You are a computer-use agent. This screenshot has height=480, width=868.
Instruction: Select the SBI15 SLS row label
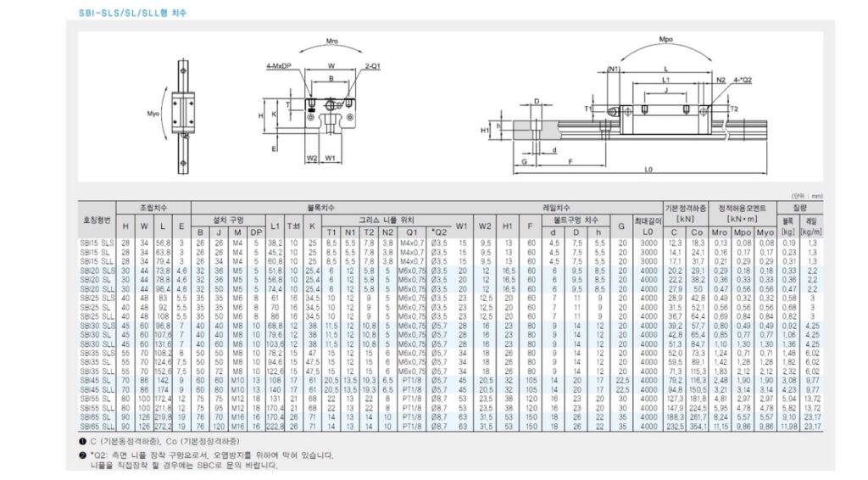click(x=97, y=243)
